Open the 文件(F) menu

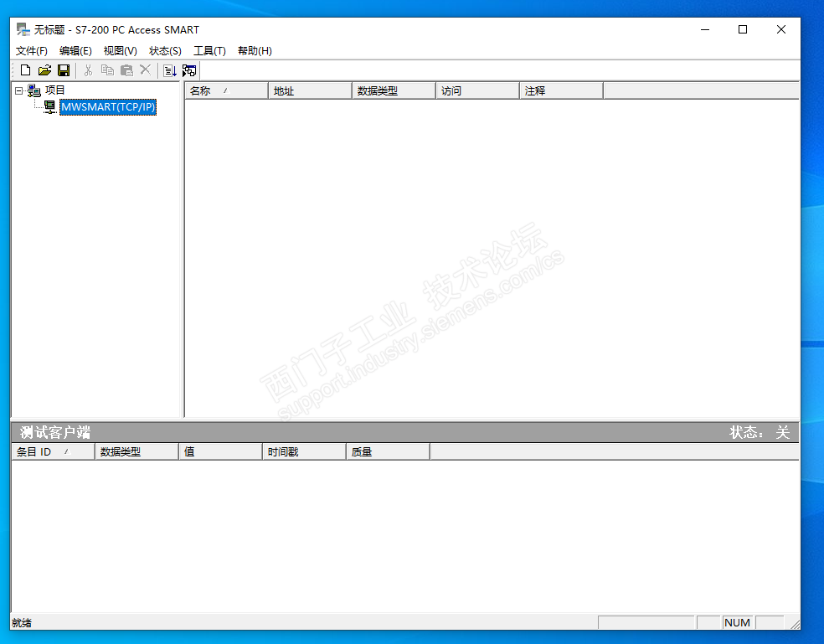click(32, 51)
